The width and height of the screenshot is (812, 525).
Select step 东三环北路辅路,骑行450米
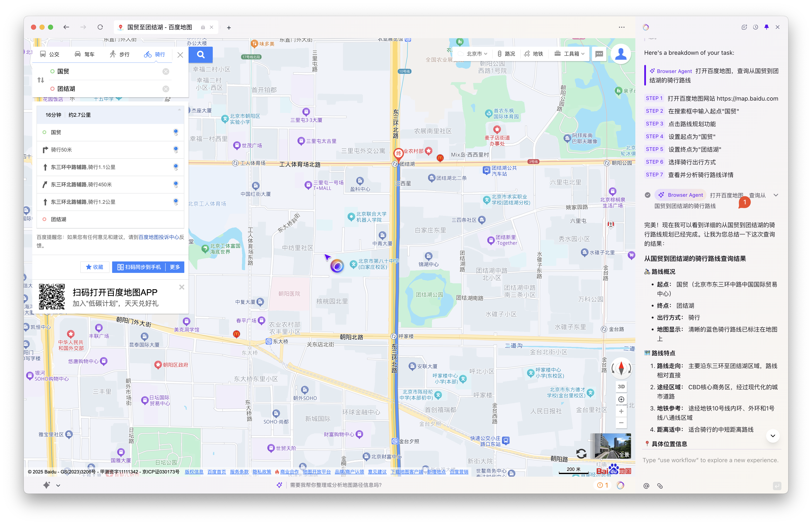pos(110,185)
